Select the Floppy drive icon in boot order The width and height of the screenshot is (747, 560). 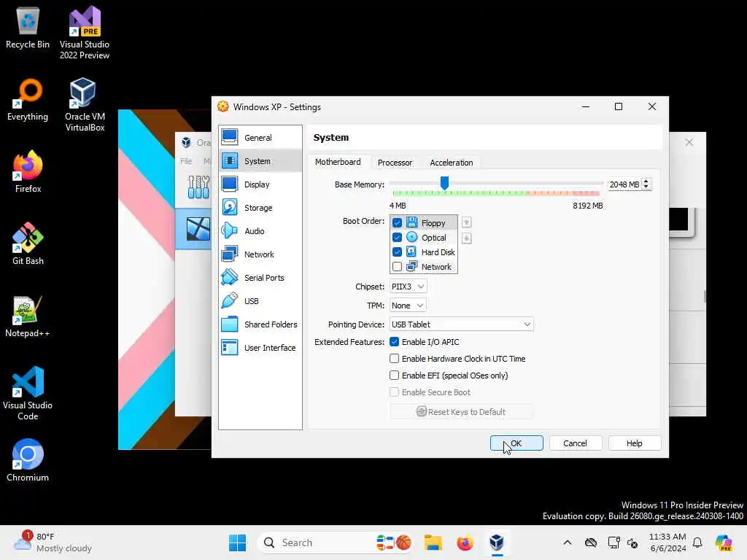pyautogui.click(x=412, y=222)
